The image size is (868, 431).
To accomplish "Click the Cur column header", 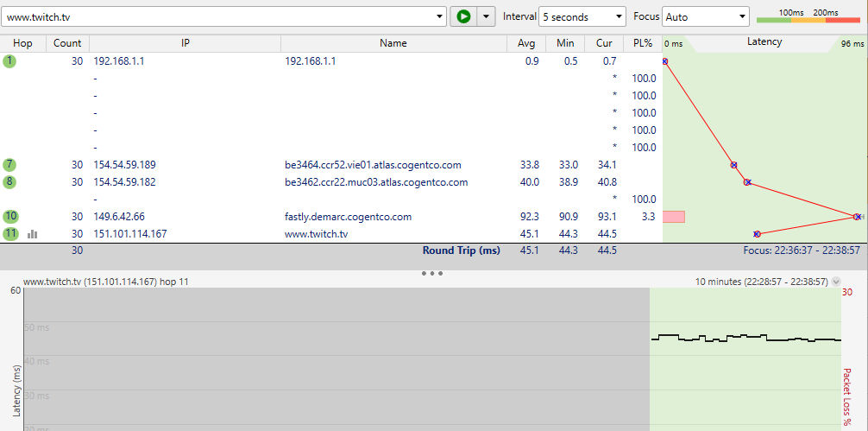I will click(604, 43).
